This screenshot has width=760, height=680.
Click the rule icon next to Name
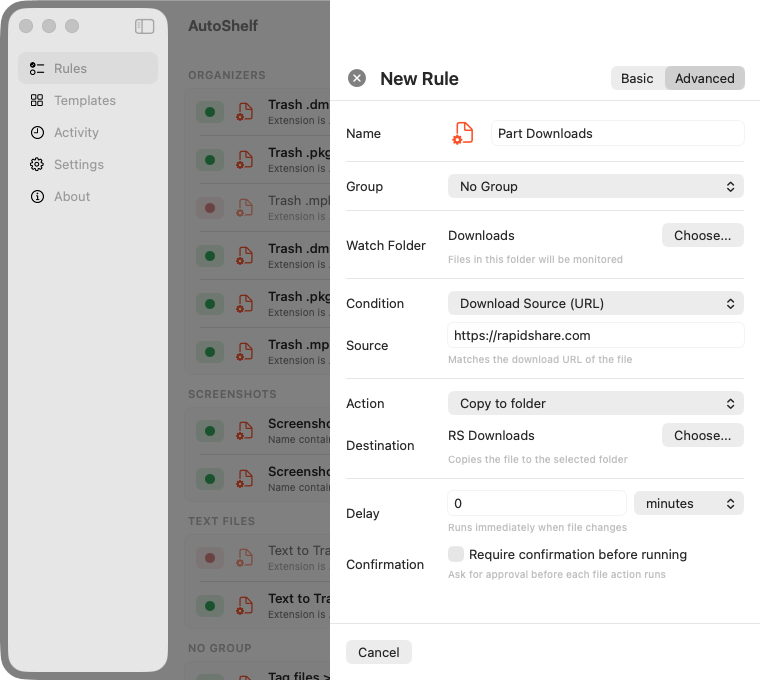pyautogui.click(x=463, y=133)
